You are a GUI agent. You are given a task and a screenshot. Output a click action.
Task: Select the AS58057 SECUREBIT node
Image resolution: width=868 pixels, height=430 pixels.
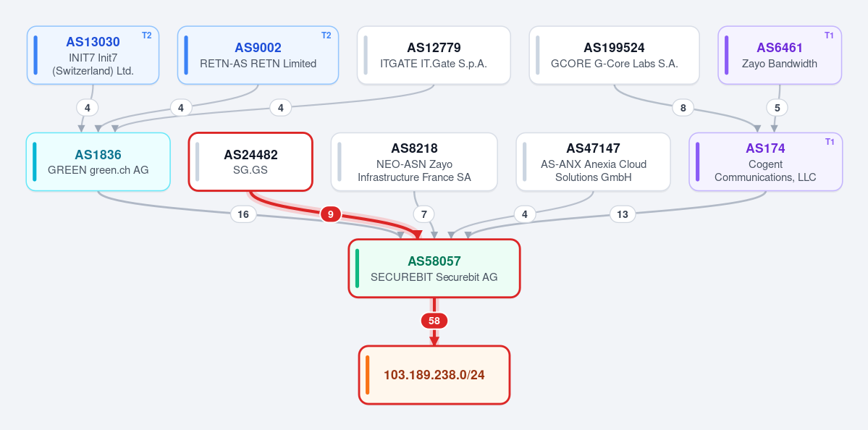pos(434,269)
